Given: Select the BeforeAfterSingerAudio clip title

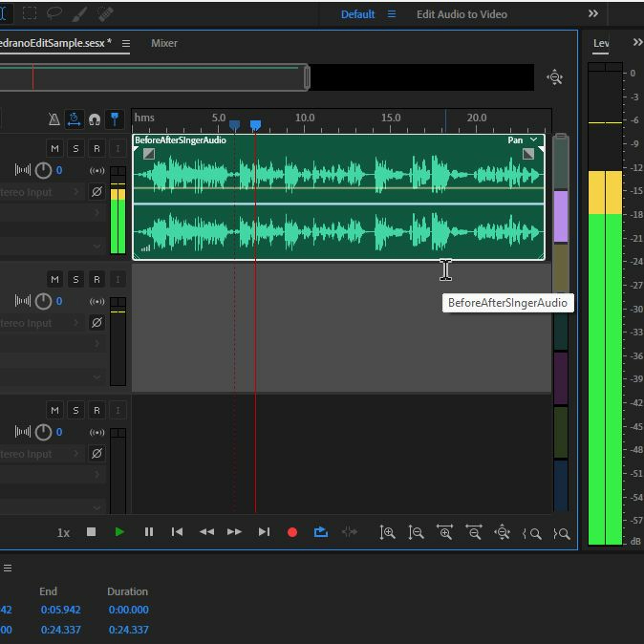Looking at the screenshot, I should 180,140.
